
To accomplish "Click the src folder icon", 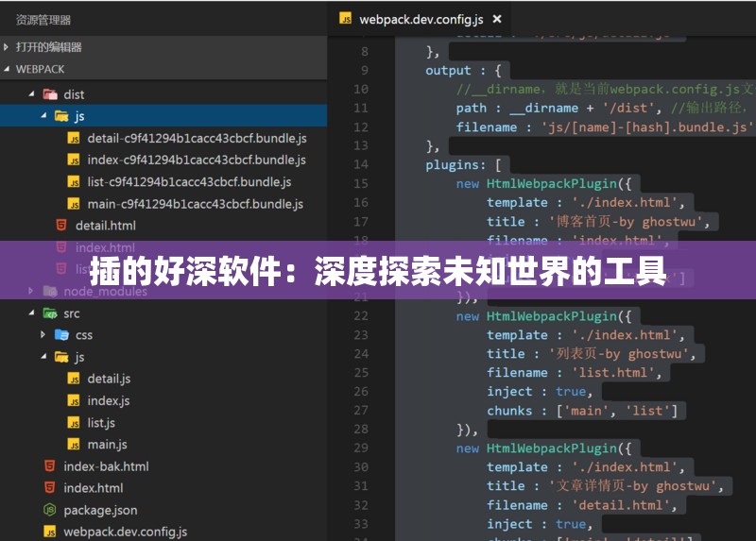I will [50, 313].
